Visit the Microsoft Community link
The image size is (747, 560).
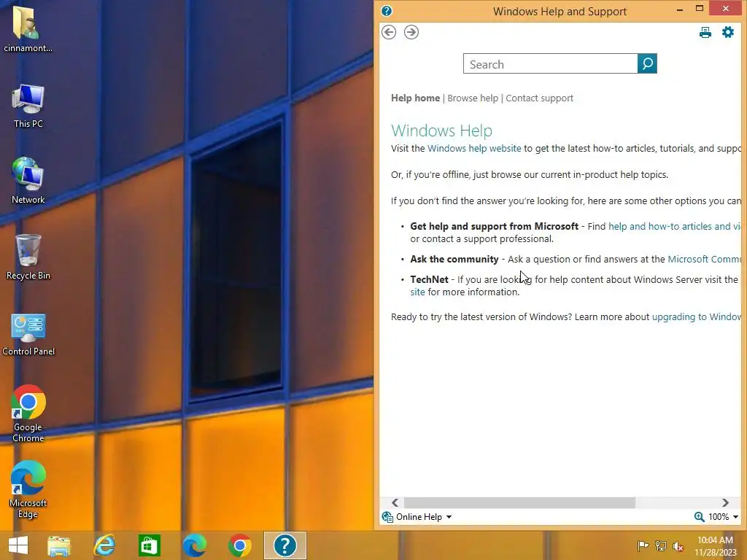(x=705, y=260)
